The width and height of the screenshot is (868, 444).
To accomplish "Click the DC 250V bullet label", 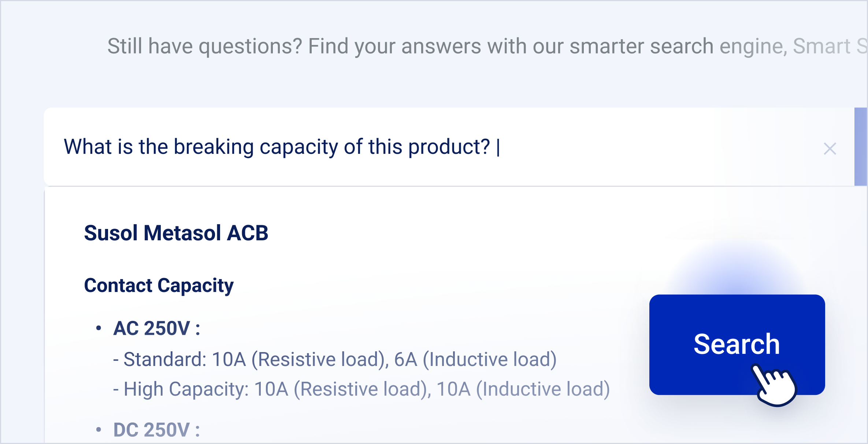I will point(157,430).
